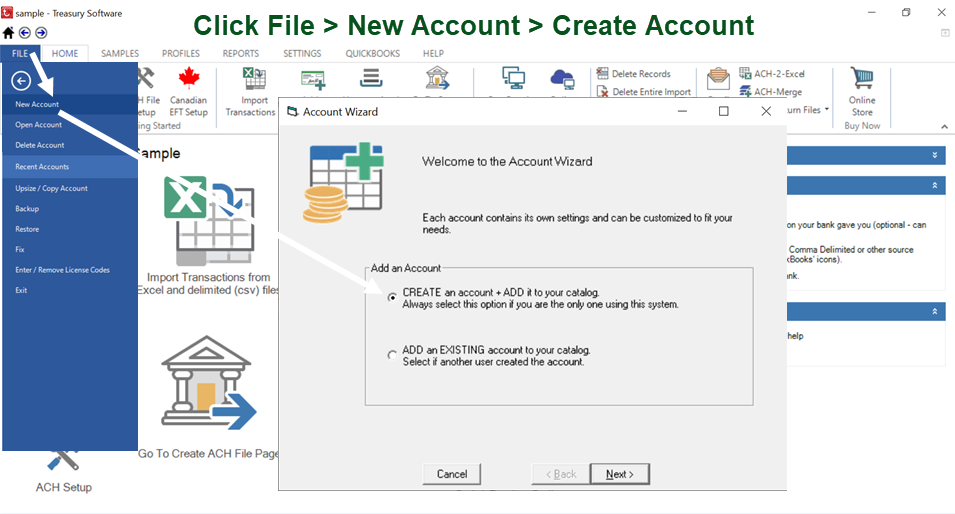
Task: Open the ACH-2-Excel tool
Action: [772, 74]
